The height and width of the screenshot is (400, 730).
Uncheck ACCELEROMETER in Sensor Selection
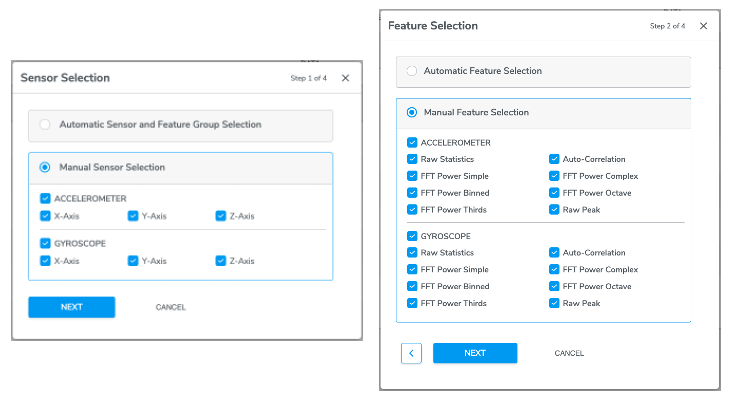point(45,198)
